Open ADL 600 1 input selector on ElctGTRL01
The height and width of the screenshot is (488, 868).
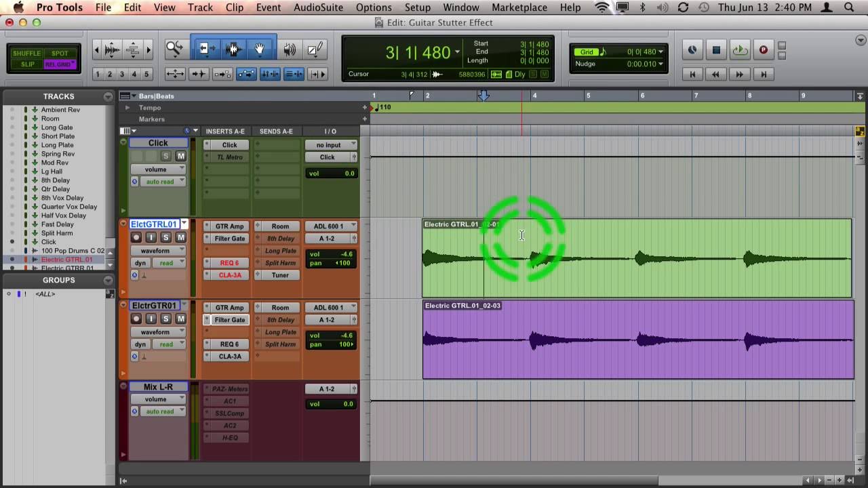click(x=331, y=226)
